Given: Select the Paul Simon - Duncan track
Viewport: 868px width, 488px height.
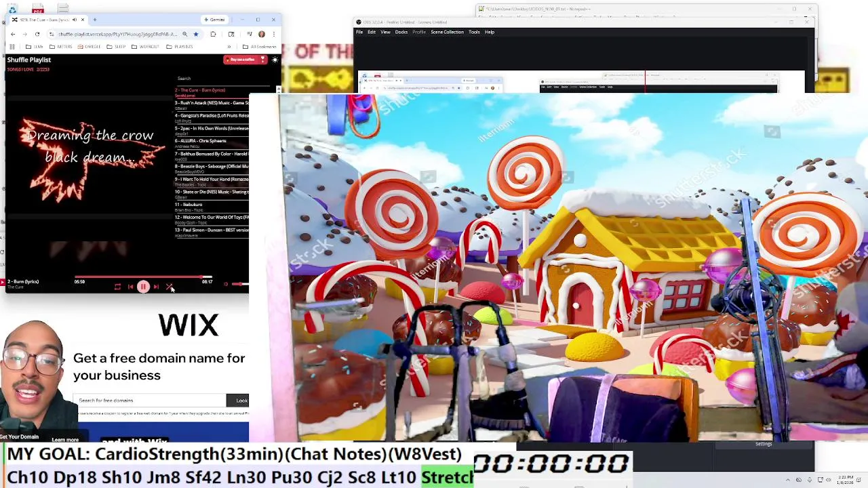Looking at the screenshot, I should (212, 232).
